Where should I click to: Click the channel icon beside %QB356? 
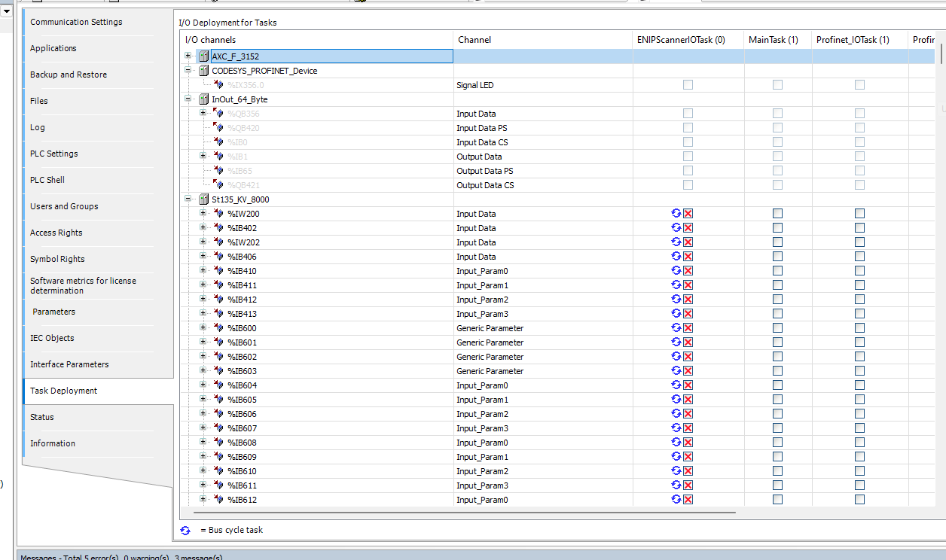pyautogui.click(x=218, y=114)
